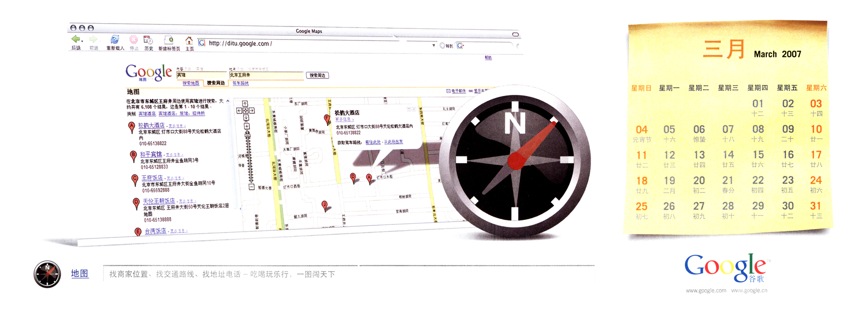Click marker A on the map
The height and width of the screenshot is (313, 868).
point(369,179)
